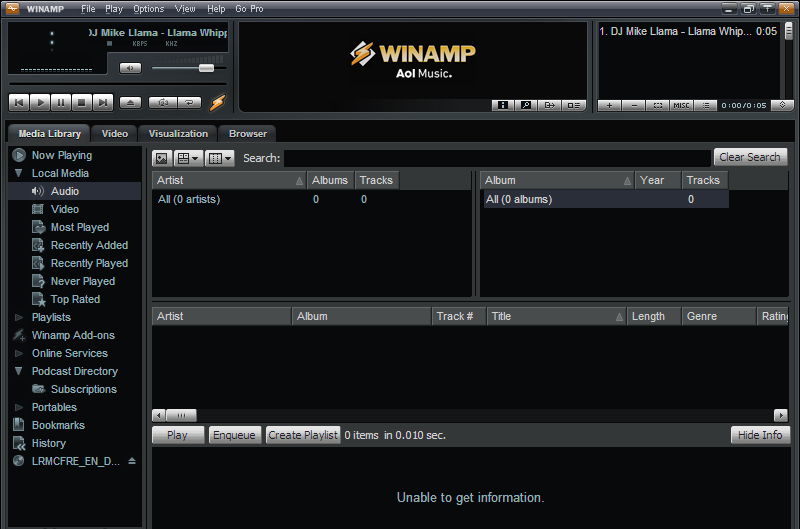The height and width of the screenshot is (529, 800).
Task: Skip to the next track
Action: point(103,103)
